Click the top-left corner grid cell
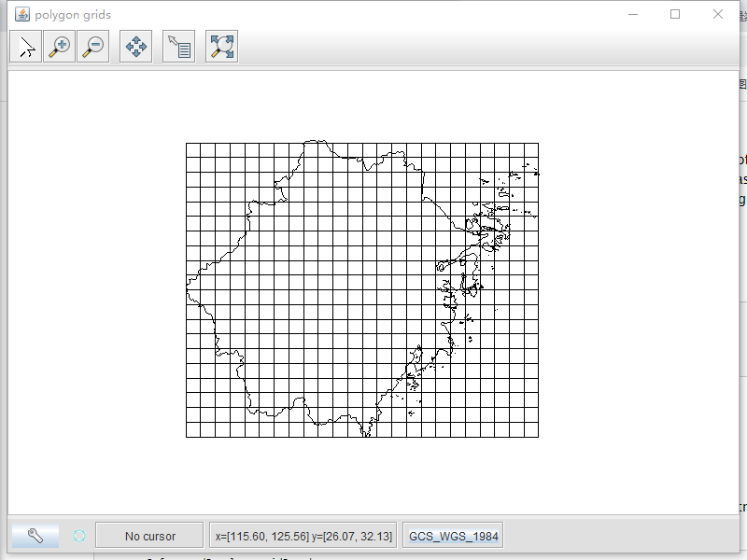 [x=193, y=150]
